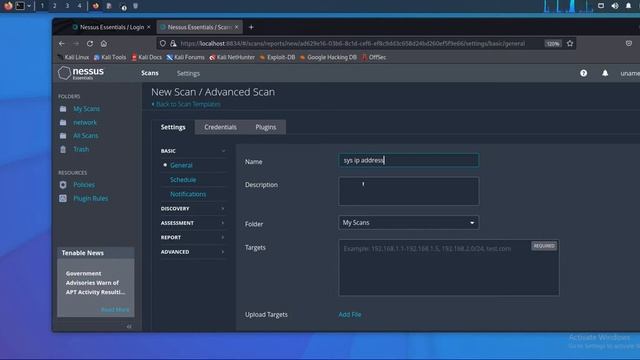Click the Name input field

tap(409, 160)
